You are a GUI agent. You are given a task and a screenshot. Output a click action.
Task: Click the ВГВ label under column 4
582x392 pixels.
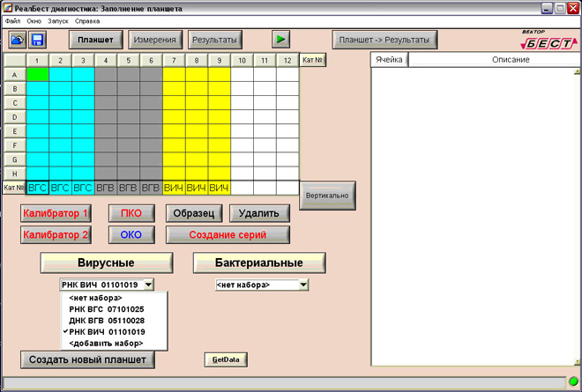tap(106, 188)
